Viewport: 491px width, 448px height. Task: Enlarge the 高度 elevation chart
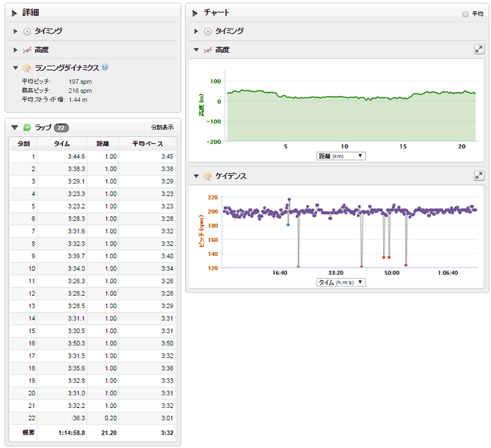click(x=479, y=49)
